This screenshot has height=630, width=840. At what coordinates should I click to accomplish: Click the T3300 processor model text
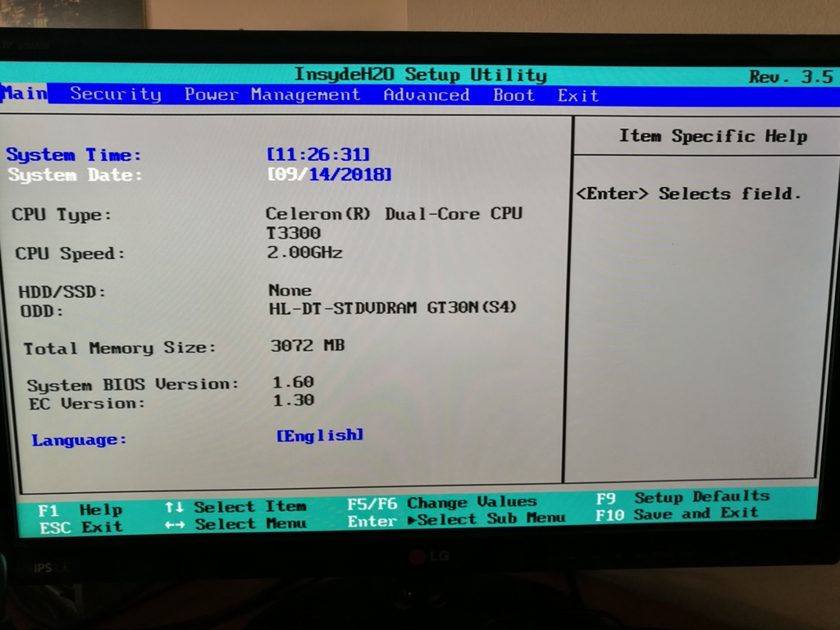(293, 233)
